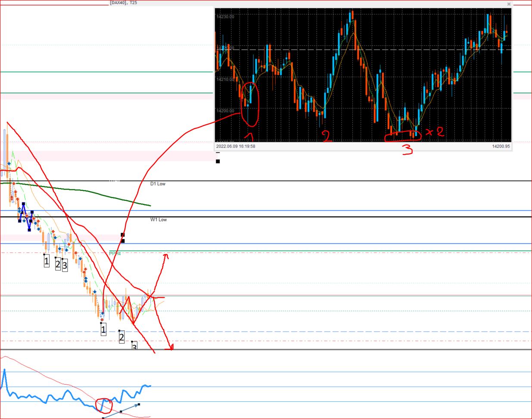Click the red x2 annotation in inset
532x419 pixels.
(434, 132)
